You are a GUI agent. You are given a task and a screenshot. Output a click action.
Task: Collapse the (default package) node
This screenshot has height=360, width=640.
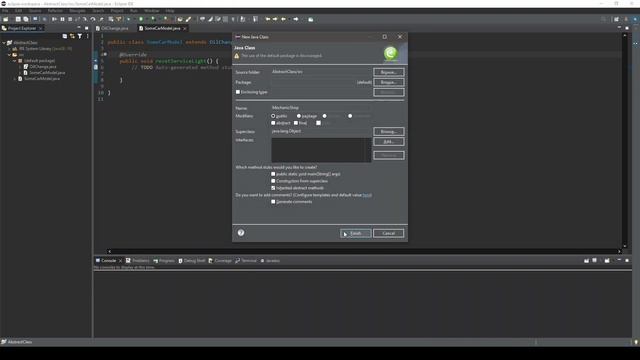(x=15, y=60)
